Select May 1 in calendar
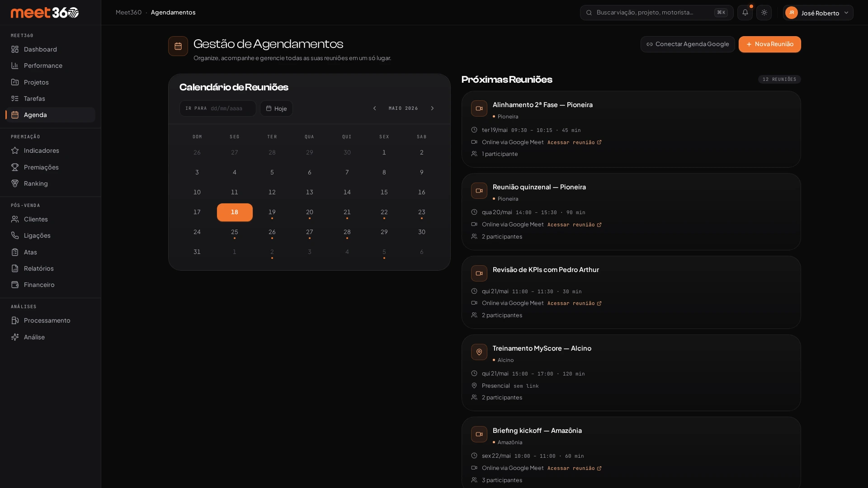 pyautogui.click(x=384, y=153)
